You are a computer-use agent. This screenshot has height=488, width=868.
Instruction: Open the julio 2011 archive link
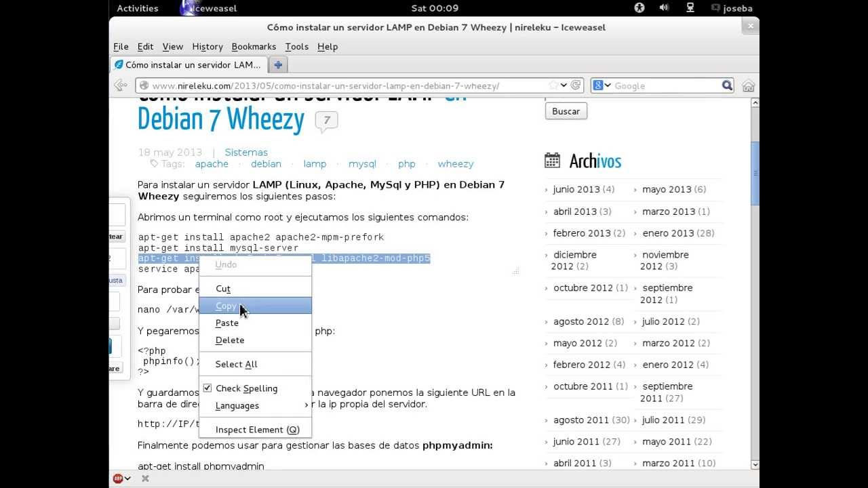coord(663,420)
